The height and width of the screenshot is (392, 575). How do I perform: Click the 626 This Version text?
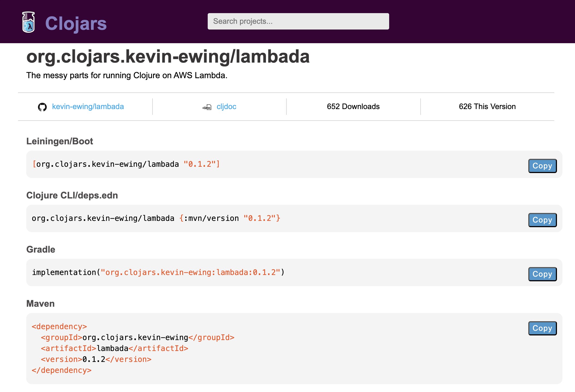click(x=487, y=107)
